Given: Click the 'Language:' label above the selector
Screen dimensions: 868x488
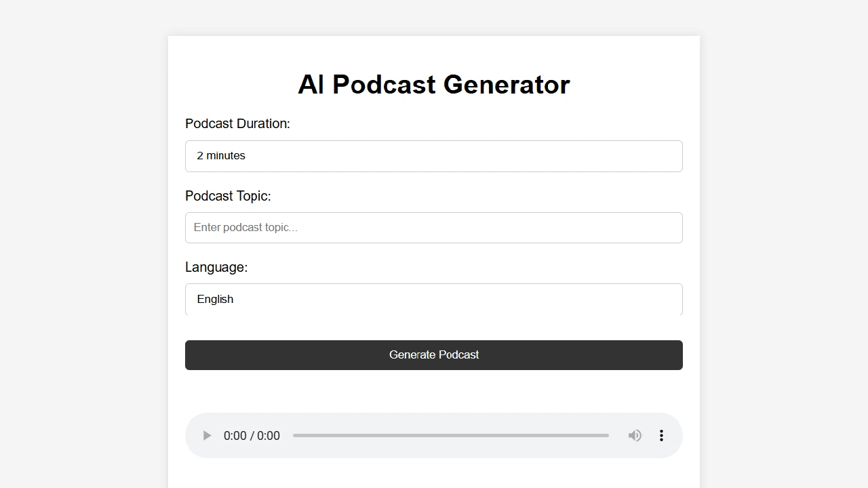Looking at the screenshot, I should tap(216, 267).
